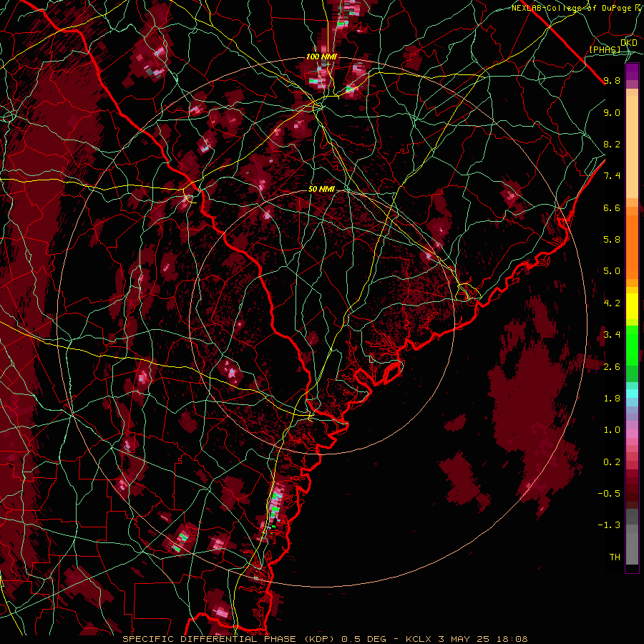Select the 5.0 scale label

pyautogui.click(x=612, y=271)
